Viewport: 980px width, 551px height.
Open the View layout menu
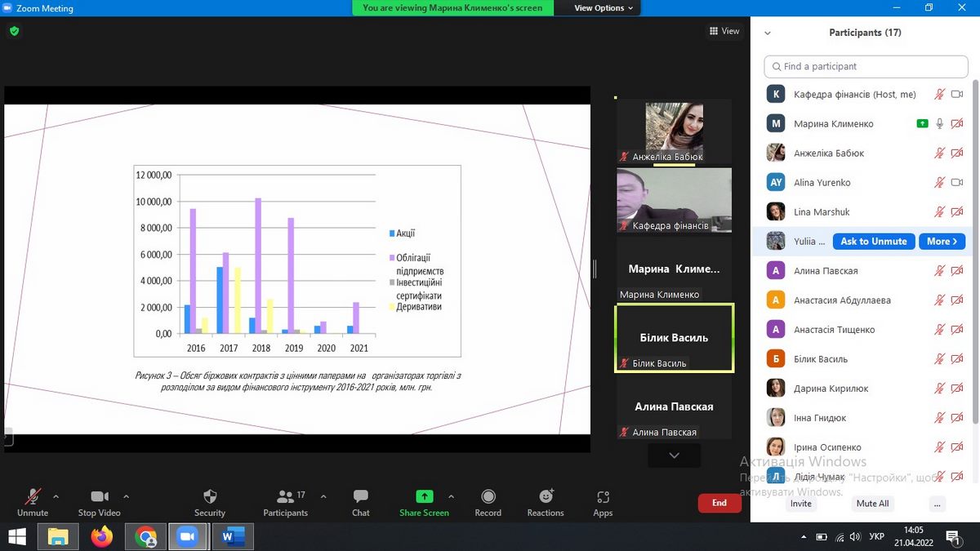coord(724,31)
